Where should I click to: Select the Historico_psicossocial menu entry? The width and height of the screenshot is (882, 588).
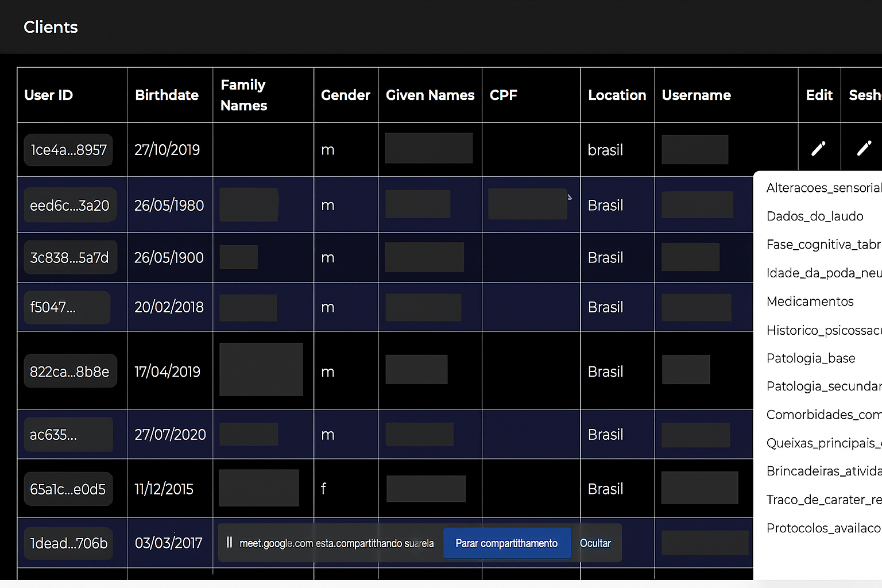[x=822, y=330]
